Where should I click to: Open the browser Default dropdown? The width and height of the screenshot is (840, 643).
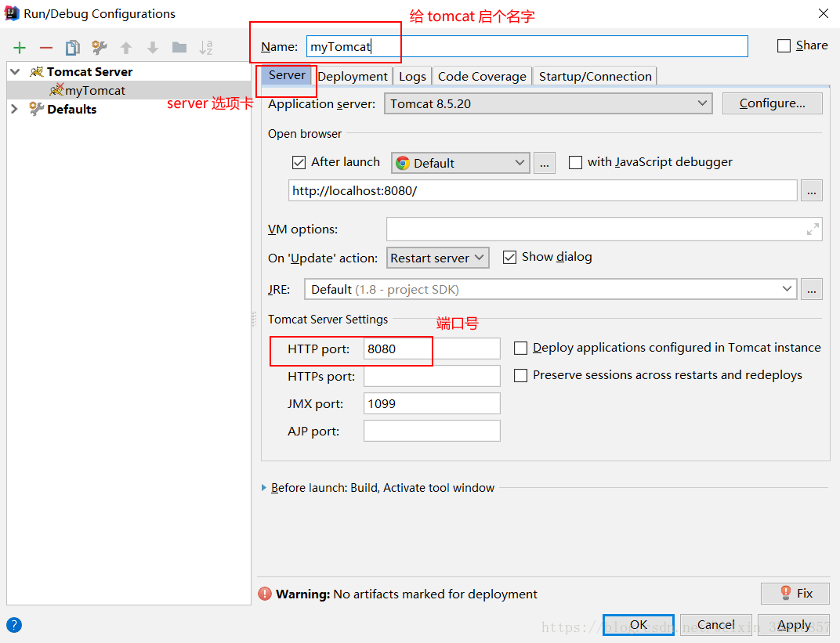[x=460, y=163]
